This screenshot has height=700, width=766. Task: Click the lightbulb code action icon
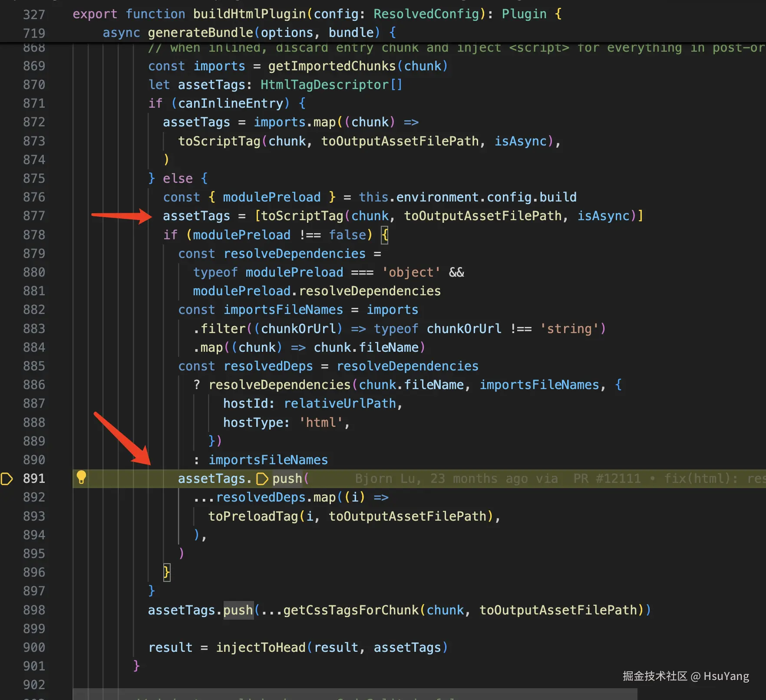click(x=81, y=477)
